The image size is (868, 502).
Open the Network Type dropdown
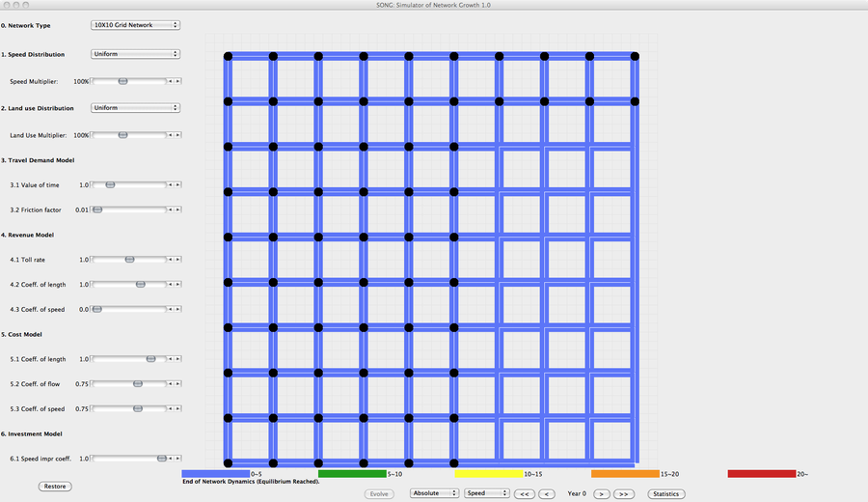(135, 25)
